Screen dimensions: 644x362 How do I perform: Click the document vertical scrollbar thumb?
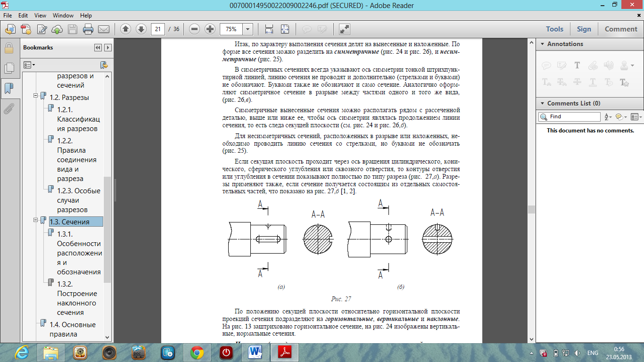(532, 210)
